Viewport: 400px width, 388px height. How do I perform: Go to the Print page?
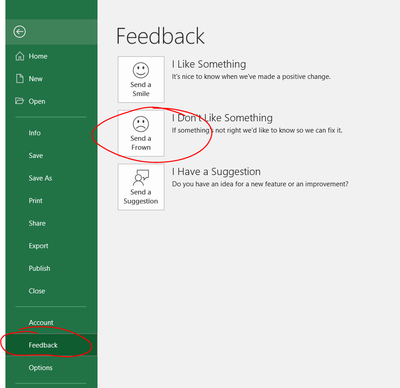[x=35, y=201]
